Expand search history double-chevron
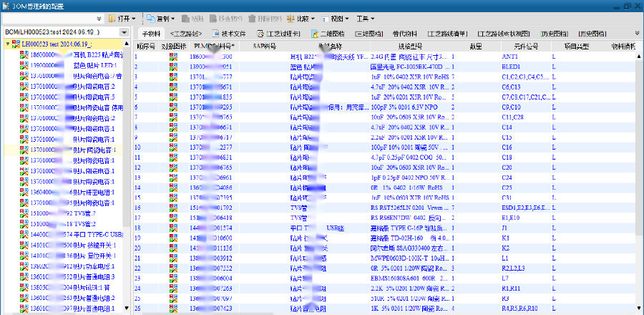Image resolution: width=644 pixels, height=315 pixels. pos(99,19)
